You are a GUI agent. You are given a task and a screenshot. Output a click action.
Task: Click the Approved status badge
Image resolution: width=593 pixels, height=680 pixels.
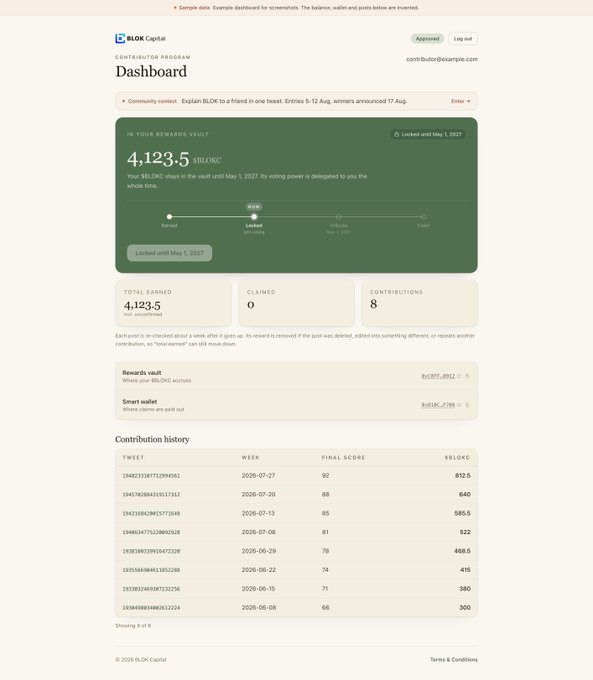[x=427, y=39]
